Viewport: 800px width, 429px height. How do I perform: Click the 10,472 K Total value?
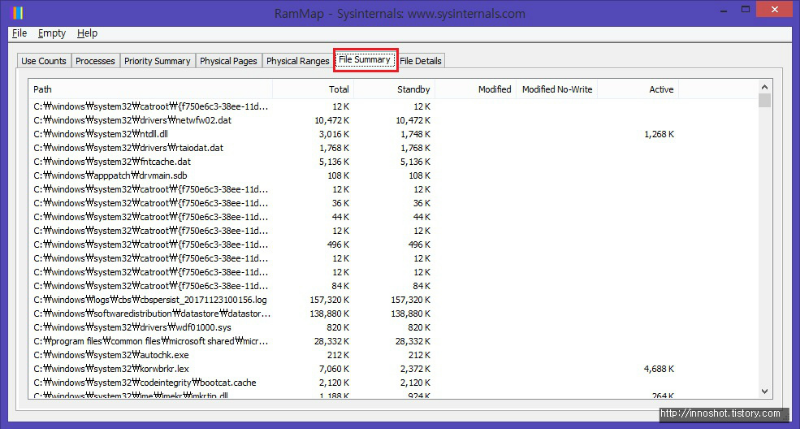tap(332, 120)
